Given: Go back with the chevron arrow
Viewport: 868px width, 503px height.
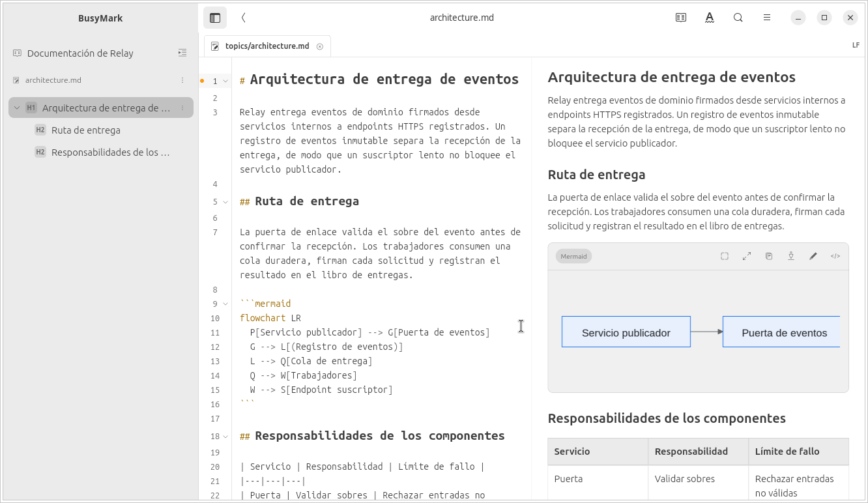Looking at the screenshot, I should click(x=244, y=18).
